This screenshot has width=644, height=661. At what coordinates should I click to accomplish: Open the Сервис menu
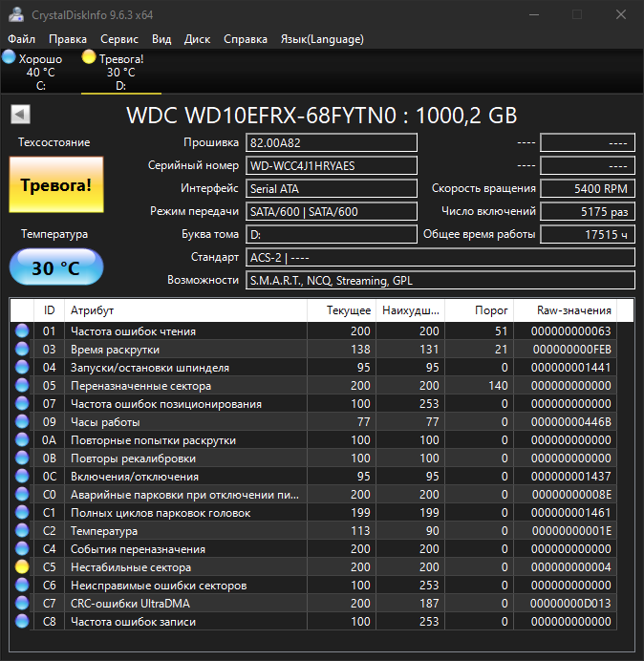(x=119, y=39)
